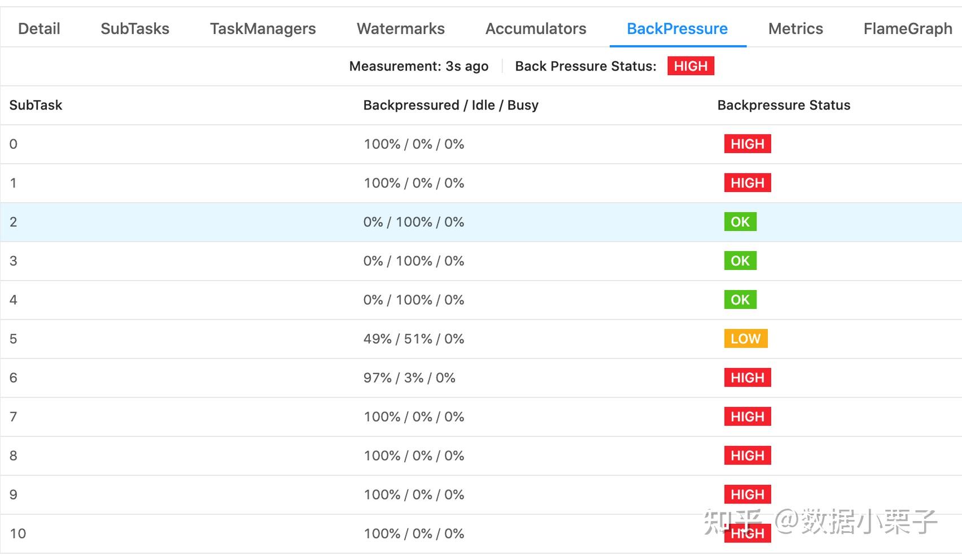Image resolution: width=962 pixels, height=560 pixels.
Task: Open the Detail tab
Action: pyautogui.click(x=39, y=29)
